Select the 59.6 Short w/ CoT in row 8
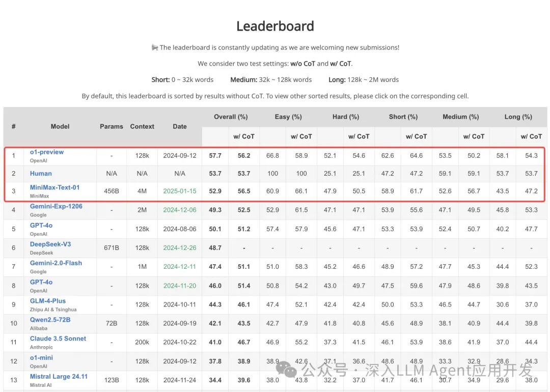Image resolution: width=550 pixels, height=392 pixels. [417, 286]
